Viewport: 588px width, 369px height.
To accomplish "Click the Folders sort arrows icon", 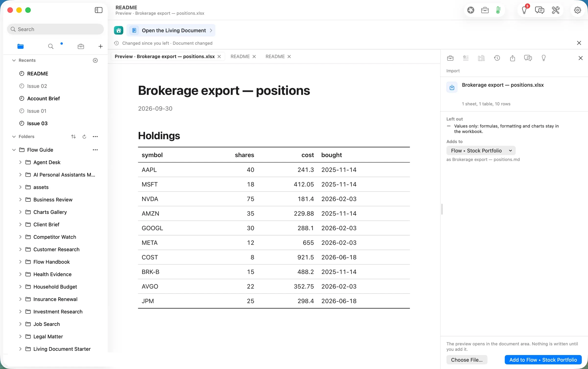I will coord(73,136).
